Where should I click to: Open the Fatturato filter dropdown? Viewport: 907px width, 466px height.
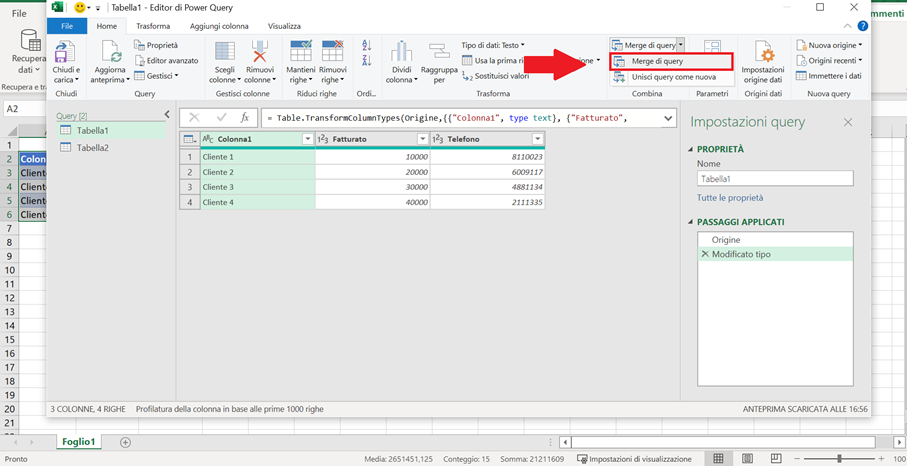[423, 139]
